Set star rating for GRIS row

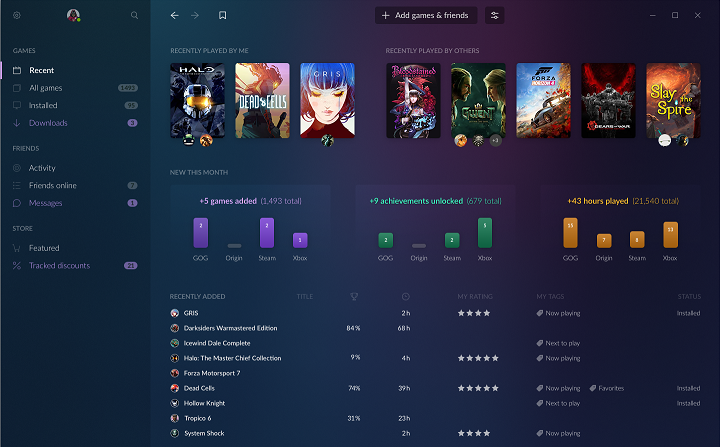click(477, 313)
